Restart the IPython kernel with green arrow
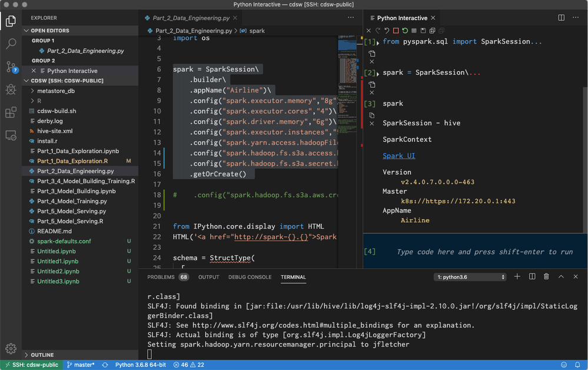The height and width of the screenshot is (370, 588). click(405, 31)
